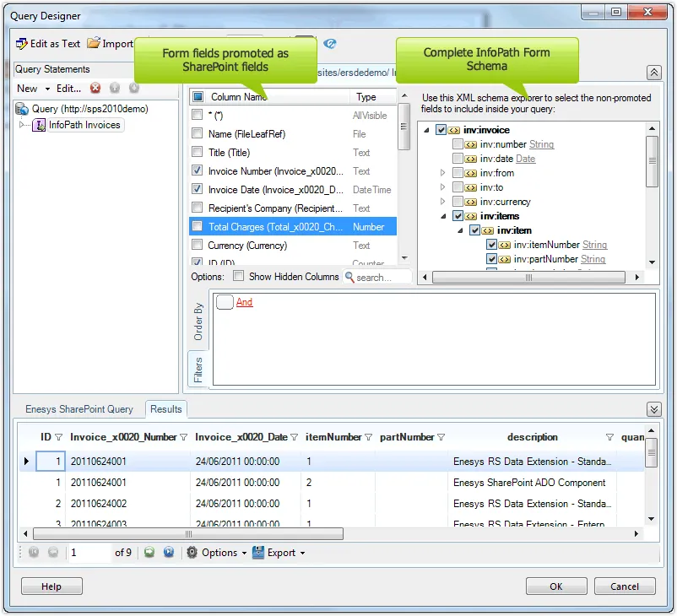Click the Query database icon in tree
The width and height of the screenshot is (677, 616).
(23, 109)
